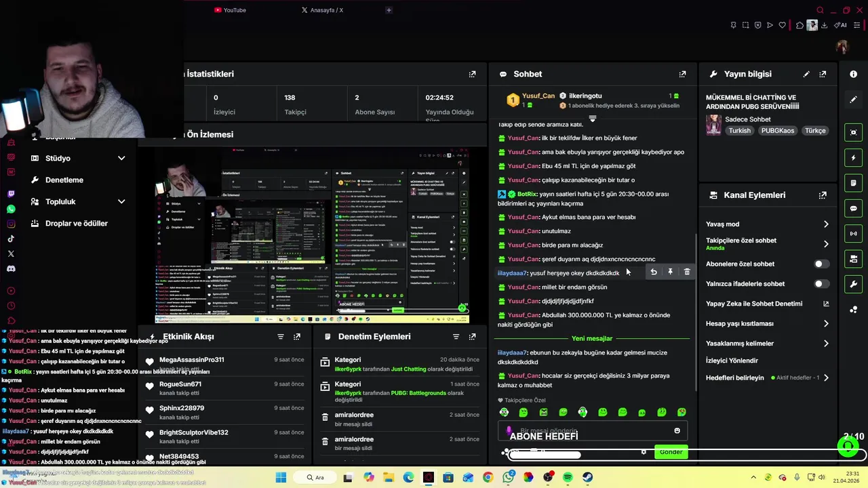
Task: Click the info icon in the right quick-action bar
Action: tap(854, 74)
